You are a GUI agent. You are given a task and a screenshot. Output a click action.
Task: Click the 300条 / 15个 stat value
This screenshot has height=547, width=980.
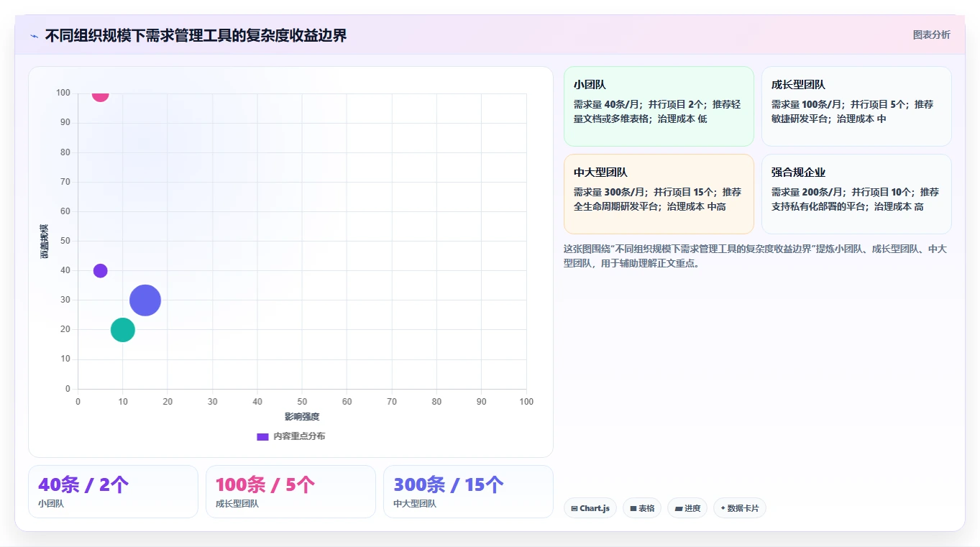pyautogui.click(x=449, y=484)
